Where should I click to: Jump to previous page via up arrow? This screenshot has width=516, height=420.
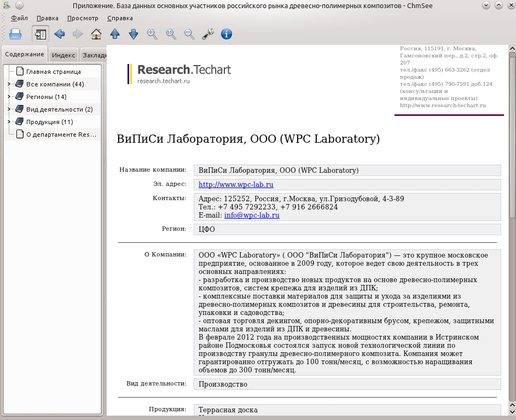[115, 34]
